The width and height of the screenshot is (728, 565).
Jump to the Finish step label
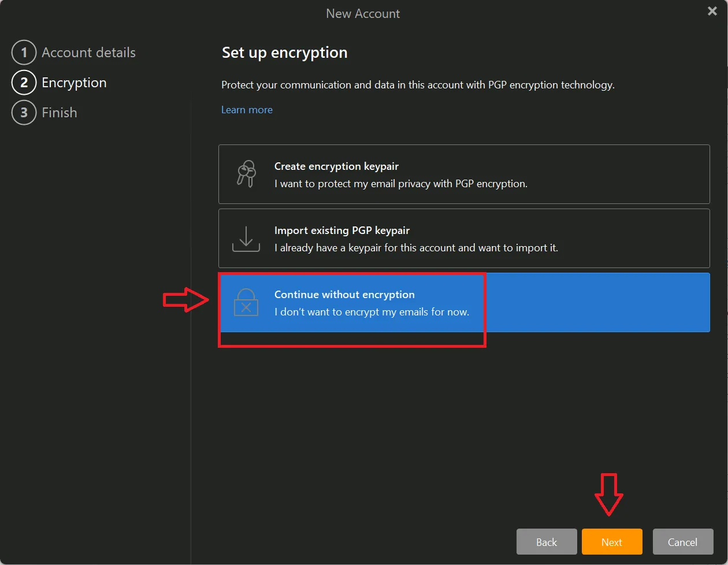pyautogui.click(x=60, y=113)
